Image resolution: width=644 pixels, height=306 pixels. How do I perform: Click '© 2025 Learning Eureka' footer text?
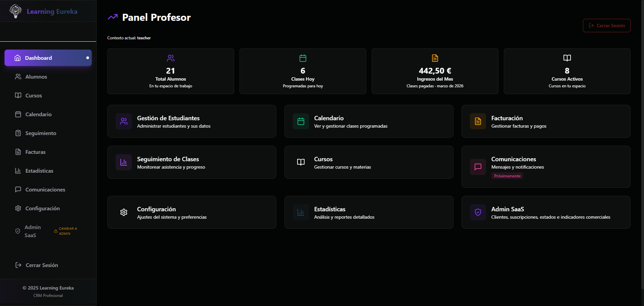click(48, 288)
